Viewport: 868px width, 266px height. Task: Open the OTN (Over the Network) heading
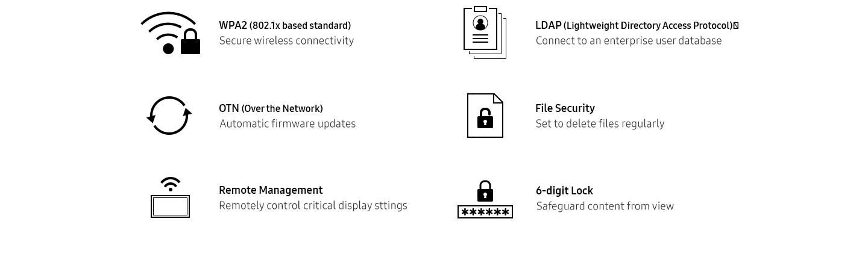[x=271, y=108]
